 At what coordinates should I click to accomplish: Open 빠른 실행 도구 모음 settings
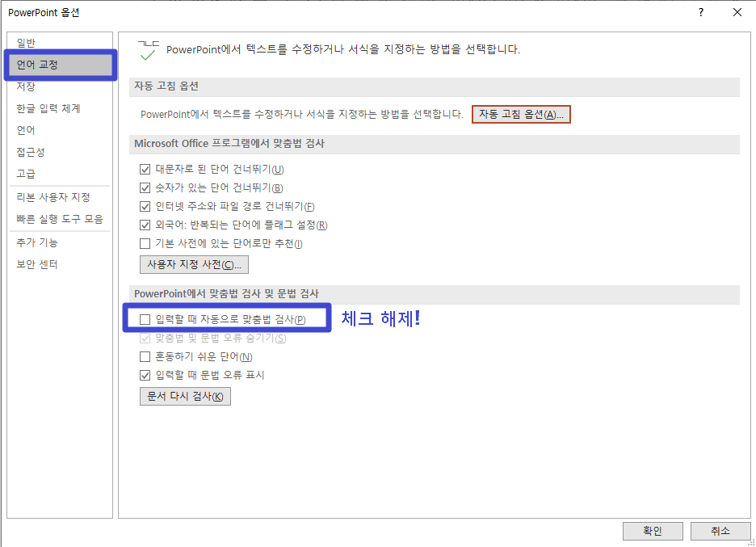60,219
